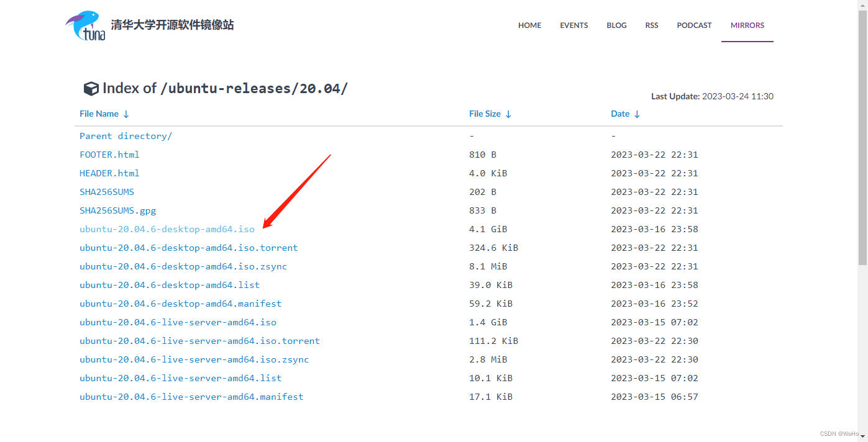This screenshot has height=442, width=868.
Task: Click the 324.6 KiB size value
Action: pyautogui.click(x=494, y=248)
